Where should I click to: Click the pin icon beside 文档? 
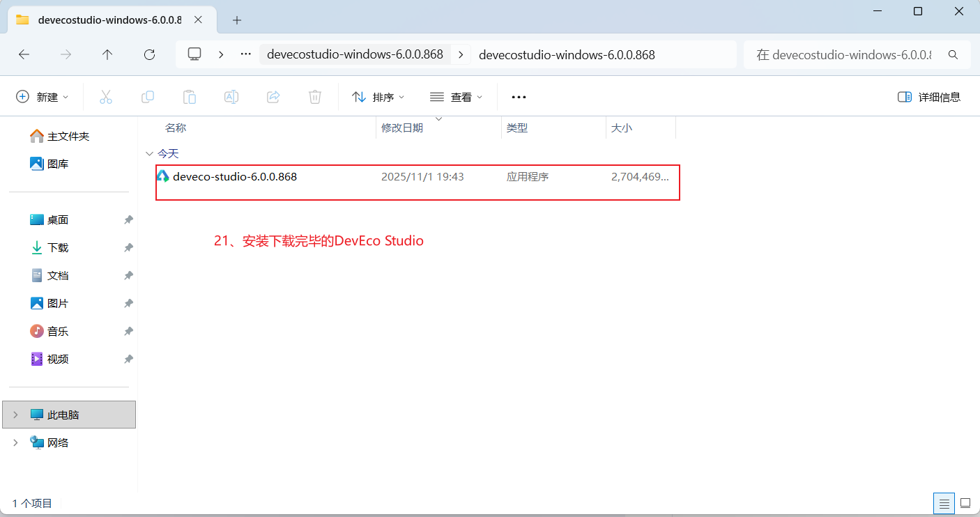[128, 275]
